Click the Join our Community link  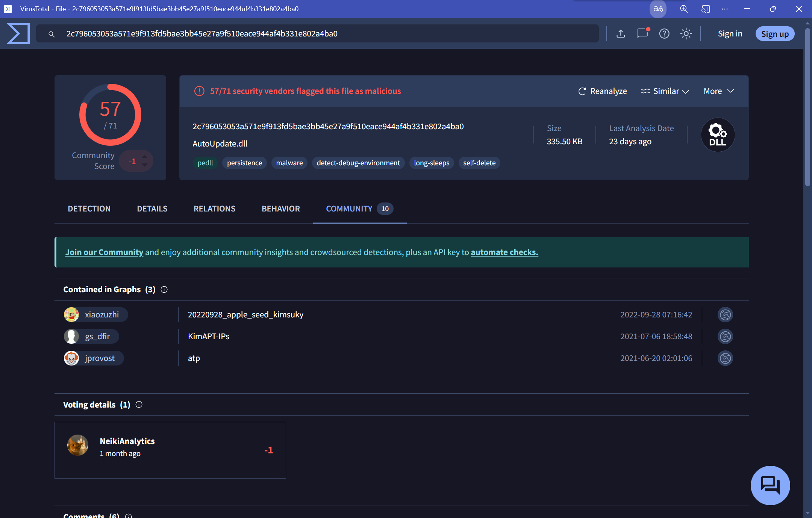point(104,252)
